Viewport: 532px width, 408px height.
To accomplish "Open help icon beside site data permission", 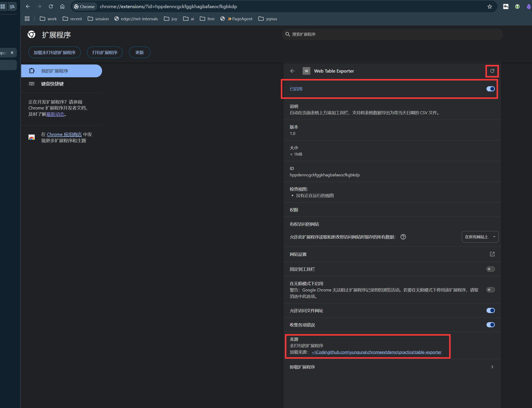I will pyautogui.click(x=403, y=237).
